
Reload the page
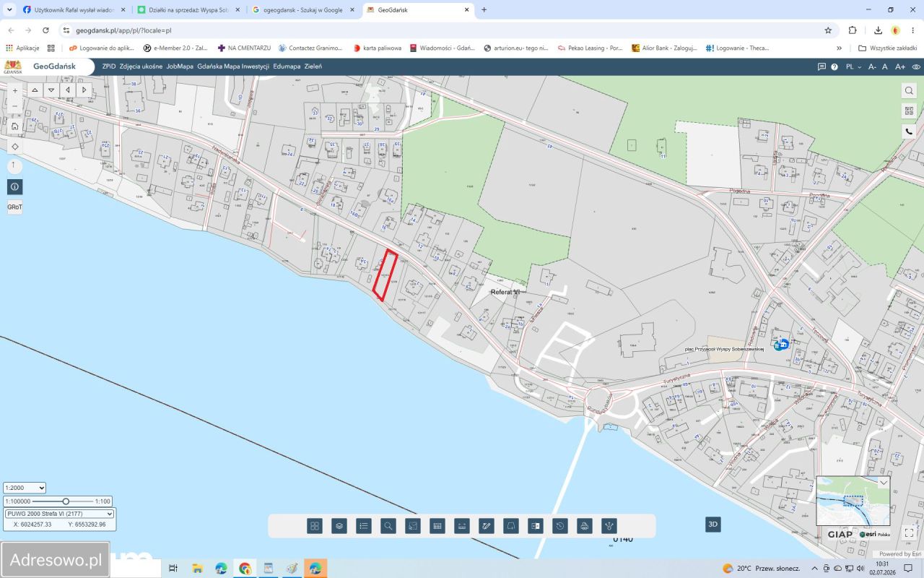click(x=45, y=30)
